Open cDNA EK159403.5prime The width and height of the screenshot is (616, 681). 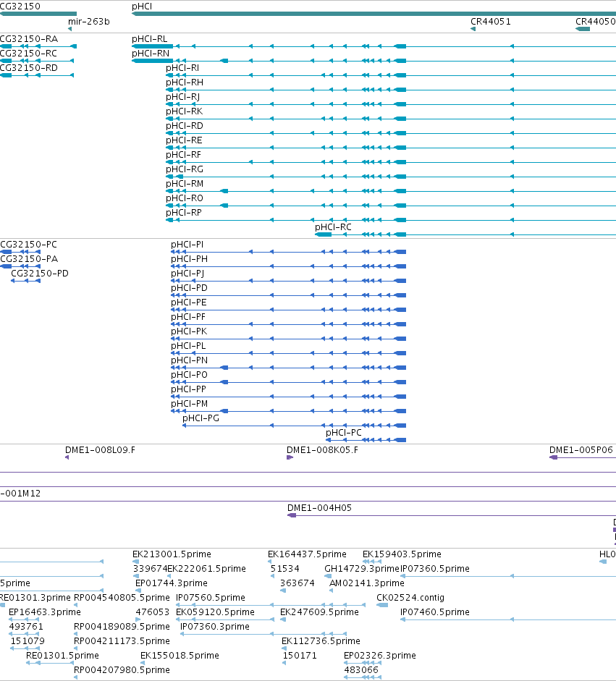pyautogui.click(x=402, y=554)
